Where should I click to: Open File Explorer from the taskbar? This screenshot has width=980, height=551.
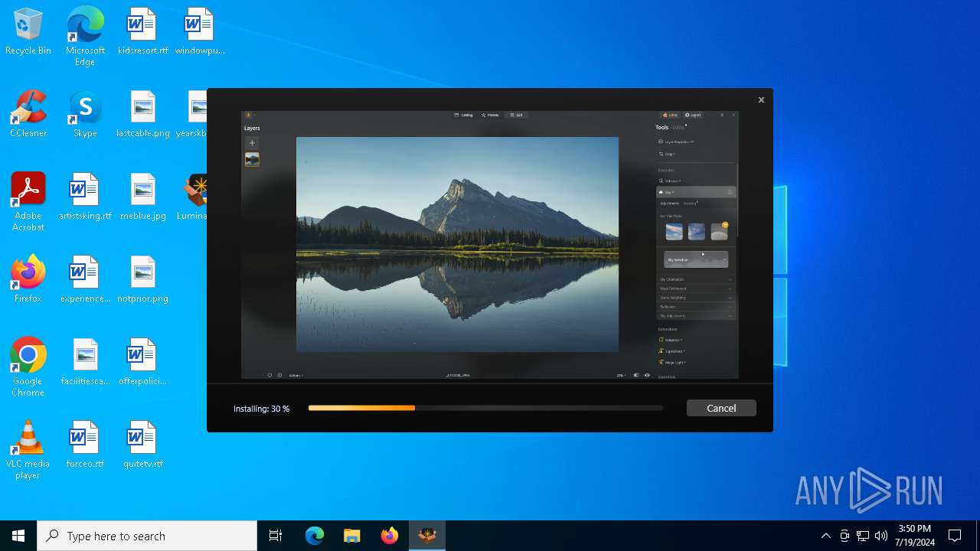pyautogui.click(x=352, y=536)
